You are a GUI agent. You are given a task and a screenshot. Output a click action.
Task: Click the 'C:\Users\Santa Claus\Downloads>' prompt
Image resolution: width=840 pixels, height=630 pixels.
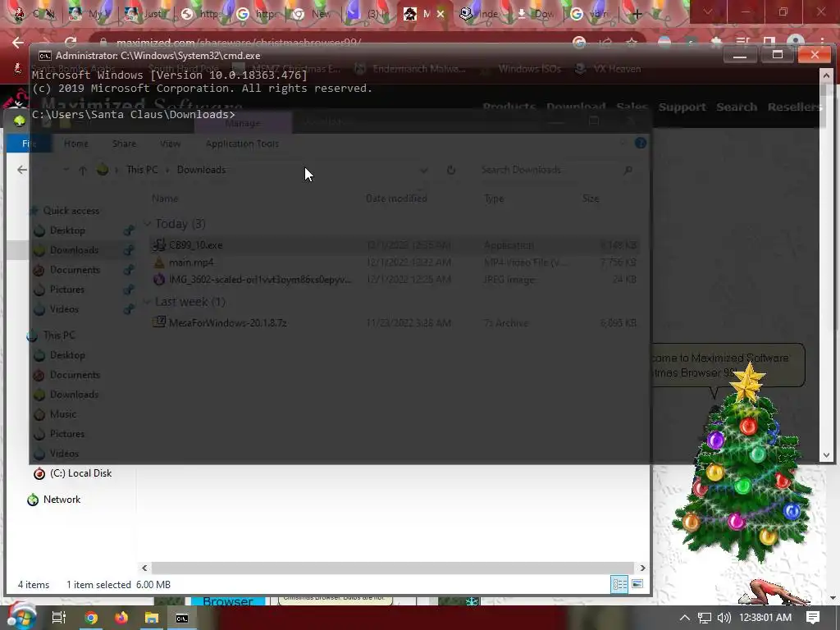click(x=134, y=115)
